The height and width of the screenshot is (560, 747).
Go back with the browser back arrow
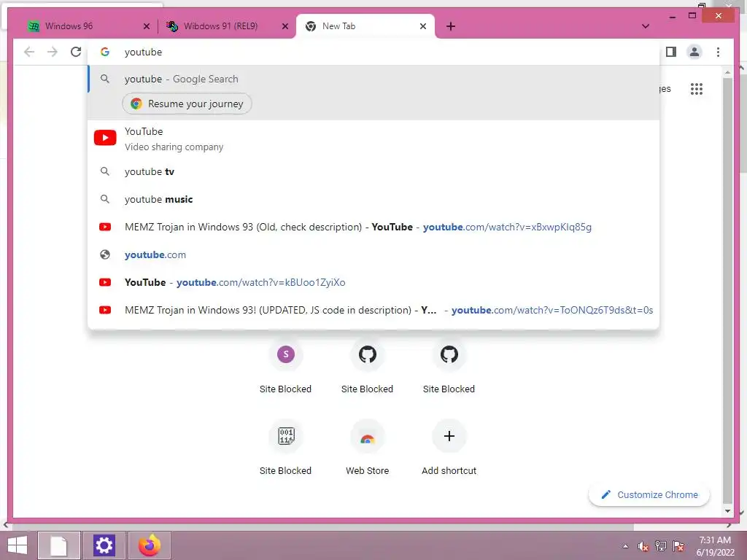pyautogui.click(x=29, y=52)
